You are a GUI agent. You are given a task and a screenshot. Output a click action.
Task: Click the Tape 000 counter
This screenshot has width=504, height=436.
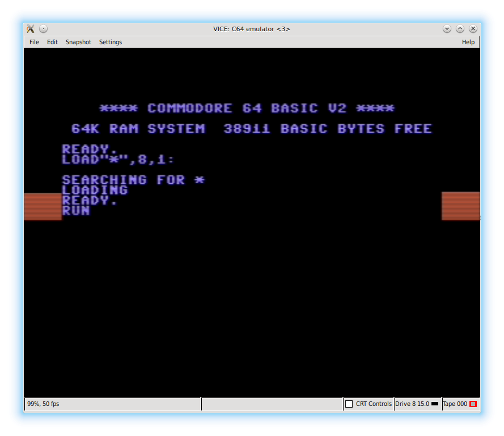[455, 404]
